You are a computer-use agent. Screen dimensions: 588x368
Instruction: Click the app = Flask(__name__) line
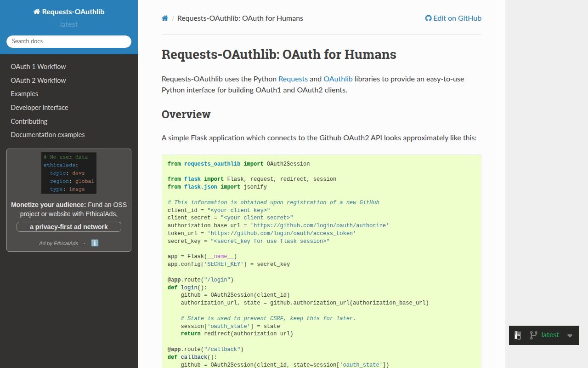coord(202,256)
